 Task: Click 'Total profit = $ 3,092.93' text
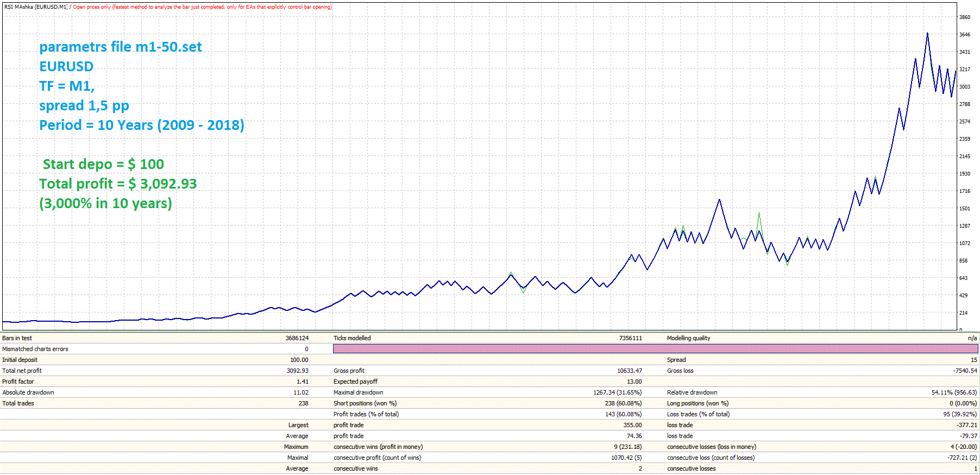(x=118, y=184)
